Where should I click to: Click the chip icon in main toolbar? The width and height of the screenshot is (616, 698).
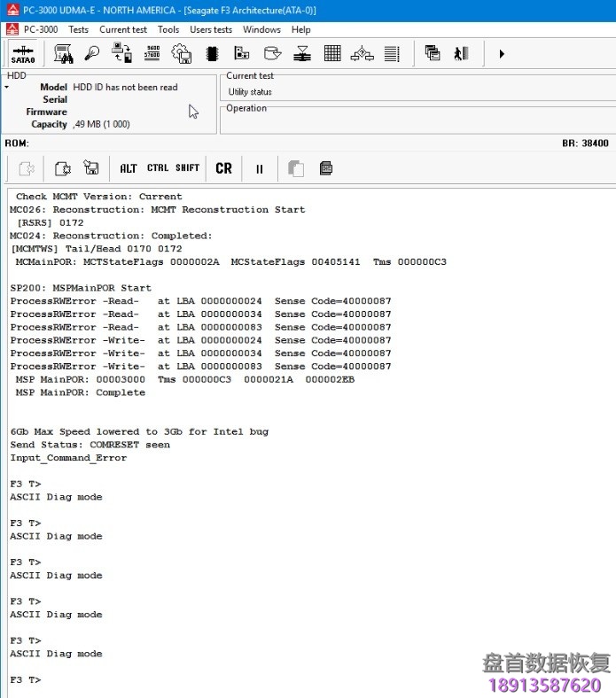click(212, 54)
